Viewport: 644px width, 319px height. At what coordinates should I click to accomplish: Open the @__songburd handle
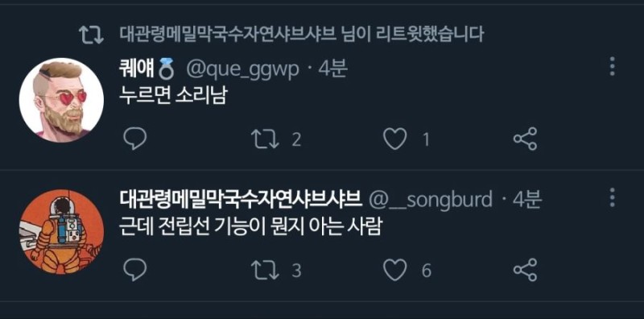(431, 200)
